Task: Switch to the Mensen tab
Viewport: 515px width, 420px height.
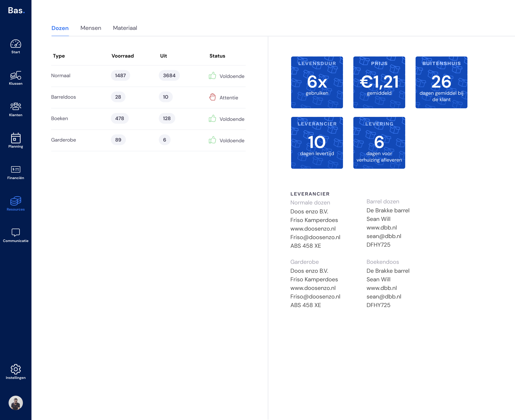Action: (91, 28)
